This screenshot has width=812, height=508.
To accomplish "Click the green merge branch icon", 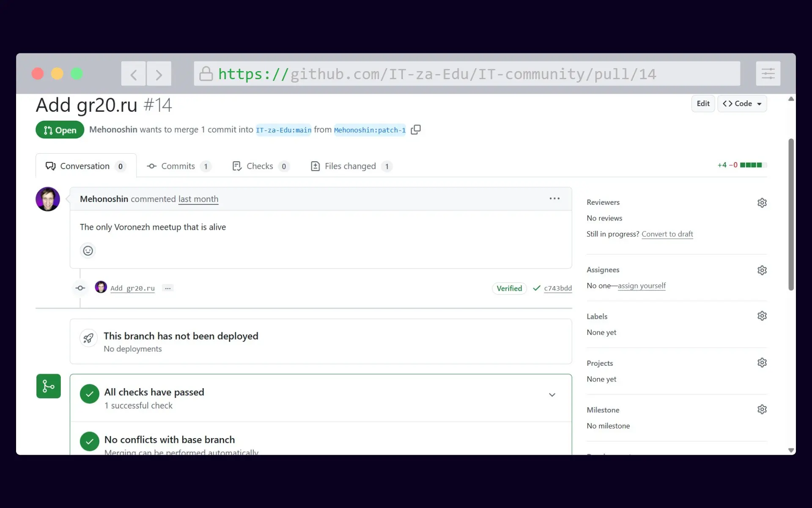I will coord(49,386).
